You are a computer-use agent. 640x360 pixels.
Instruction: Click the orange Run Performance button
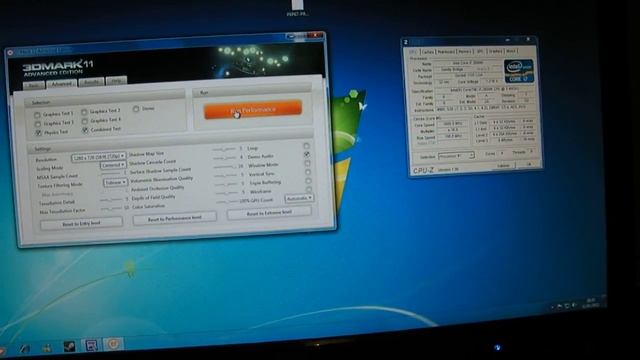253,110
